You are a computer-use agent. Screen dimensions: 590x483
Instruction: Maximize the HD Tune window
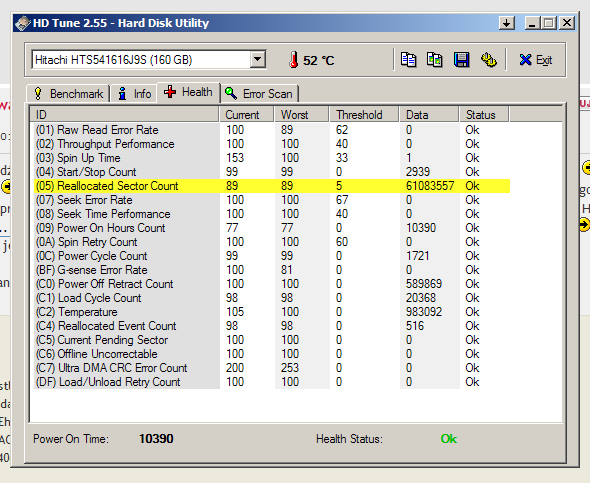(x=549, y=23)
